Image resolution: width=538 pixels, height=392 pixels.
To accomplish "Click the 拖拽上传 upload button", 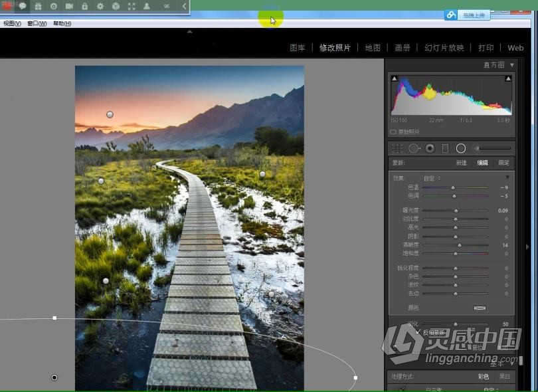I will click(468, 15).
